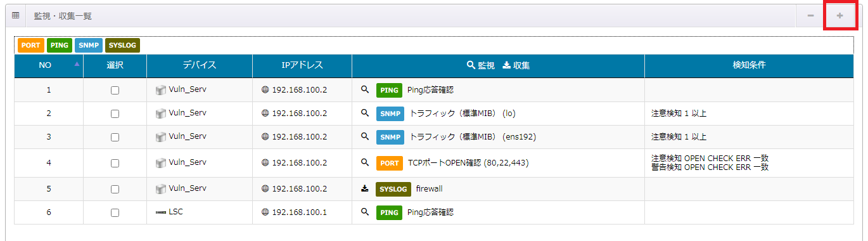
Task: Filter by the orange PORT tag
Action: coord(30,46)
